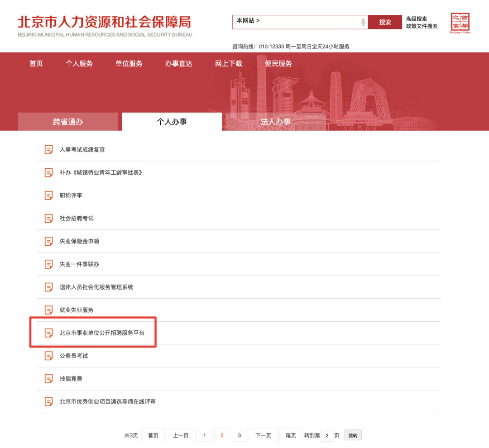This screenshot has width=489, height=448.
Task: Click the page number input field
Action: point(327,435)
